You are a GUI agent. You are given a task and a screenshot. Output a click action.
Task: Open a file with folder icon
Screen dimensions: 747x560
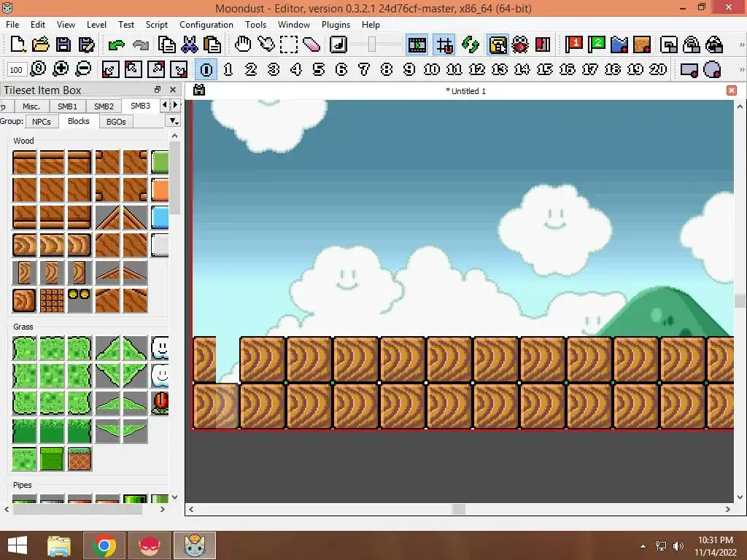[41, 44]
